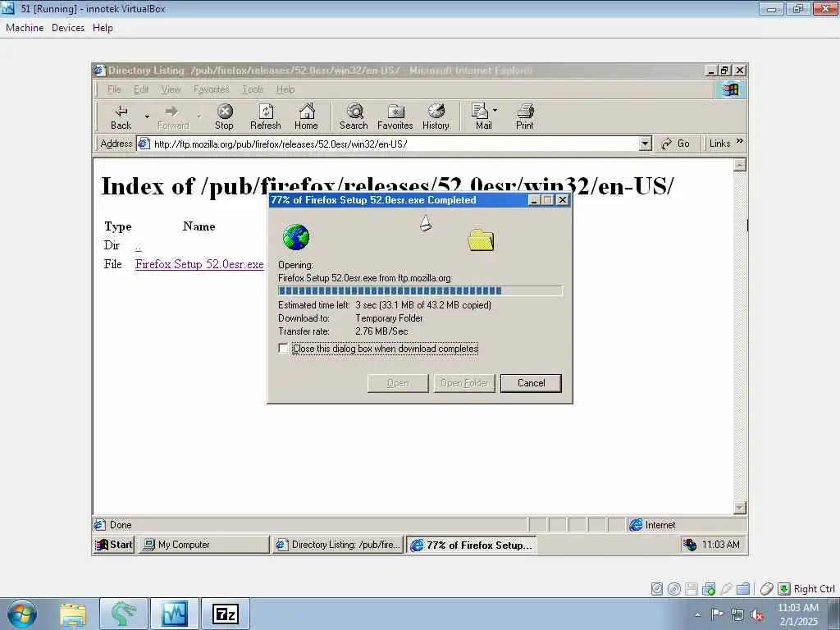Click the VirtualBox optical disc indicator
The height and width of the screenshot is (630, 840).
[674, 589]
